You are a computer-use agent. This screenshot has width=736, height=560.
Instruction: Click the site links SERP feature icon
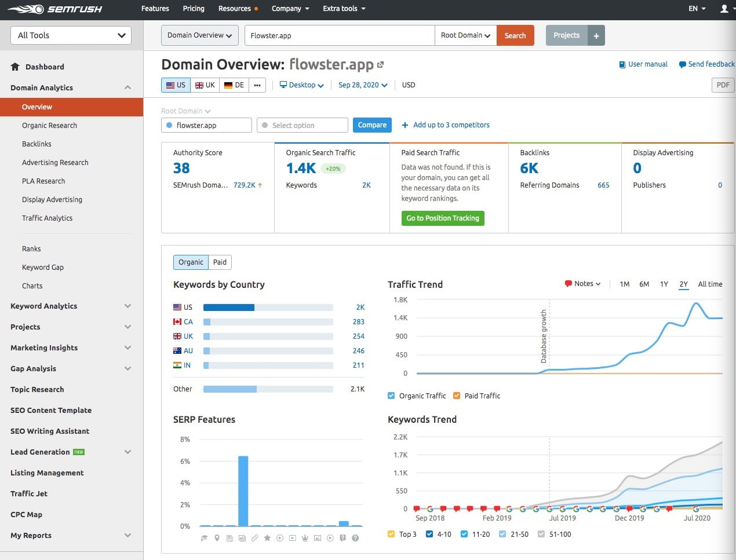[x=254, y=538]
